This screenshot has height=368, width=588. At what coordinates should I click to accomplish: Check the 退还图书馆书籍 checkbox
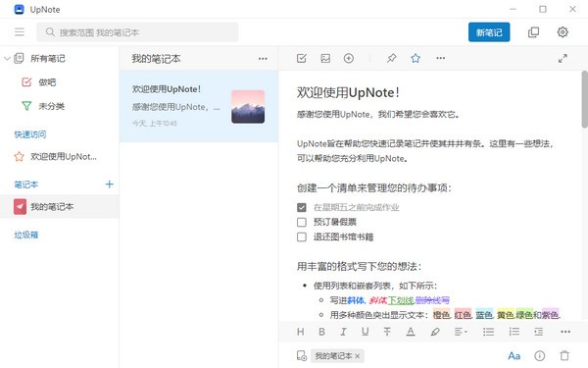coord(302,237)
